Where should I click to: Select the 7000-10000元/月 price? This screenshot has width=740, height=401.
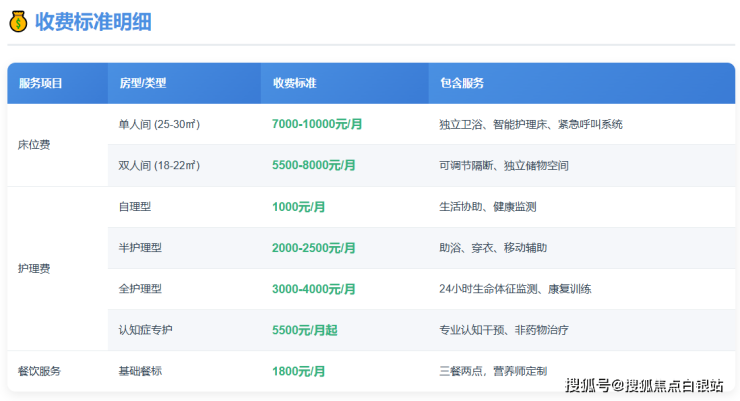[316, 124]
